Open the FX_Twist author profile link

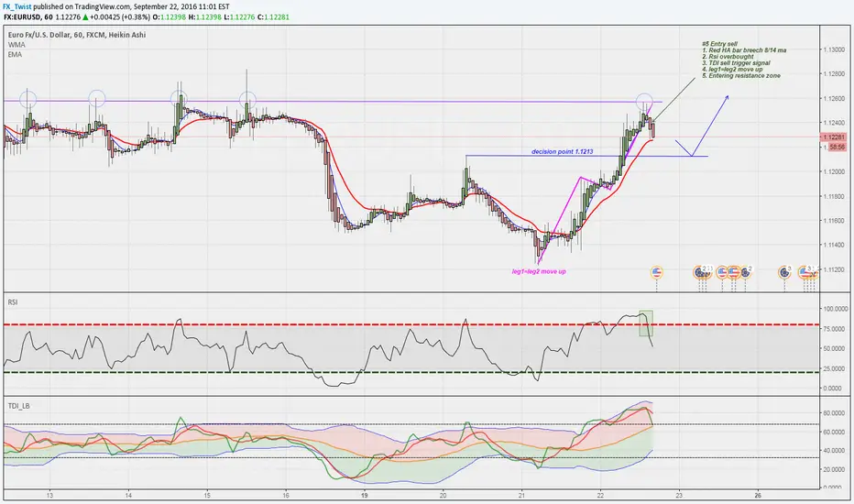[x=17, y=7]
